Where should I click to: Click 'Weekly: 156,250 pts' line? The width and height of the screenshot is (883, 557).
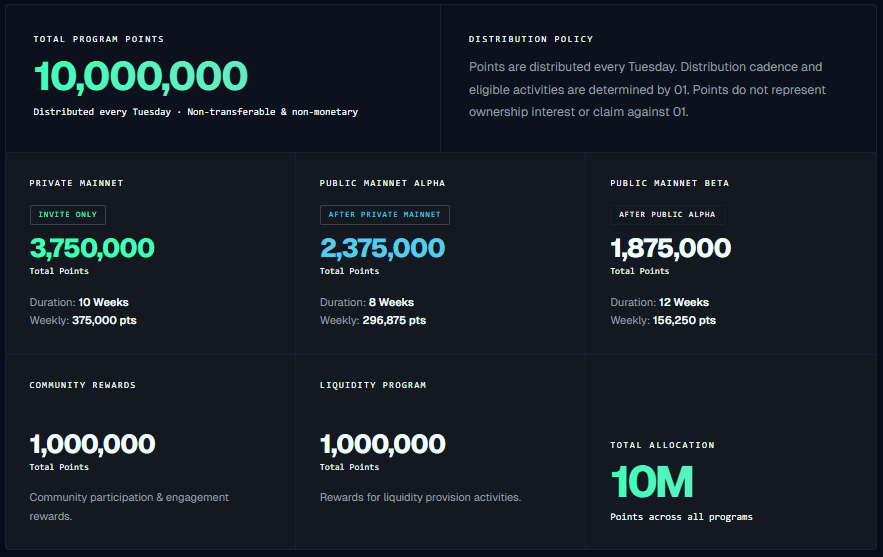click(x=663, y=320)
